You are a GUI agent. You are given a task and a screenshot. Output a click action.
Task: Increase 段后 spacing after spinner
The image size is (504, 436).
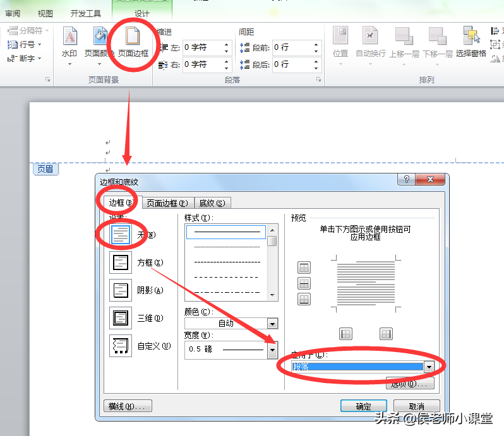tap(316, 61)
